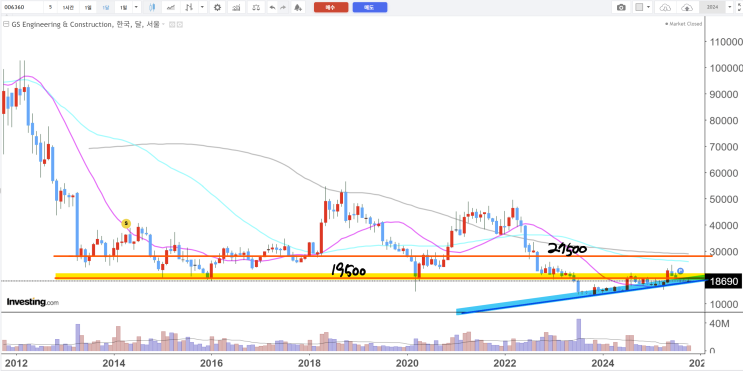Viewport: 743px width, 371px height.
Task: Redo the chart action
Action: [x=283, y=7]
